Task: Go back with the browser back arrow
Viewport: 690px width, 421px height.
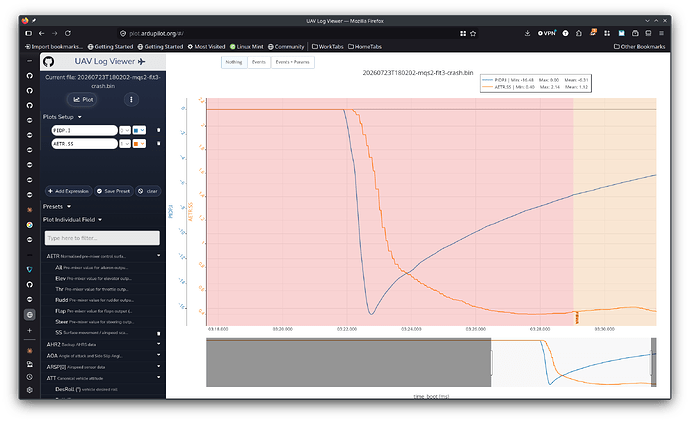Action: pyautogui.click(x=41, y=33)
